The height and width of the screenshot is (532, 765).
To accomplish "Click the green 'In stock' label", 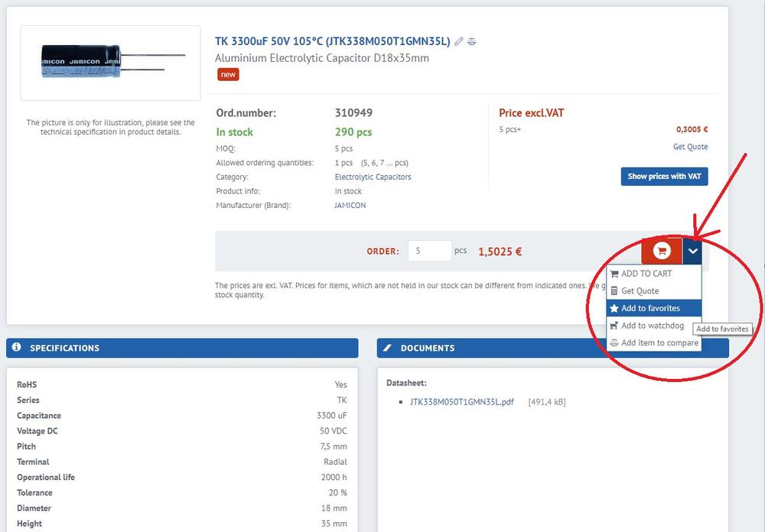I will (235, 132).
